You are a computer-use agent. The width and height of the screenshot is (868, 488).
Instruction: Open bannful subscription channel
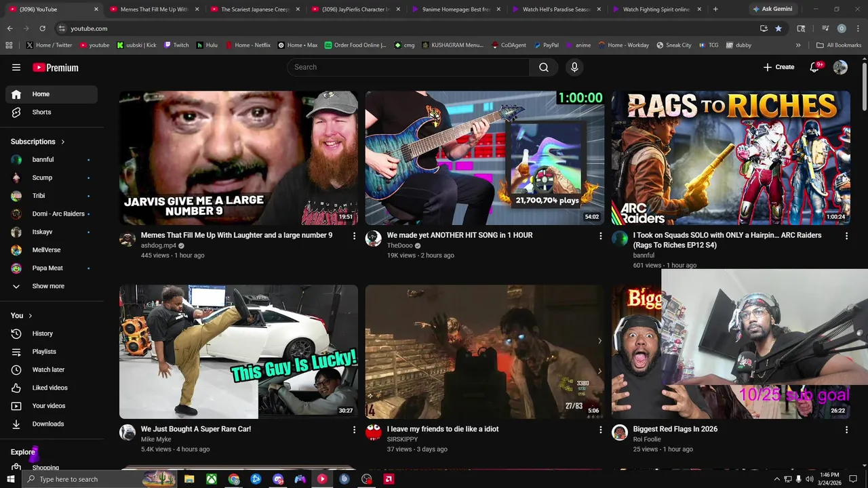(x=52, y=159)
